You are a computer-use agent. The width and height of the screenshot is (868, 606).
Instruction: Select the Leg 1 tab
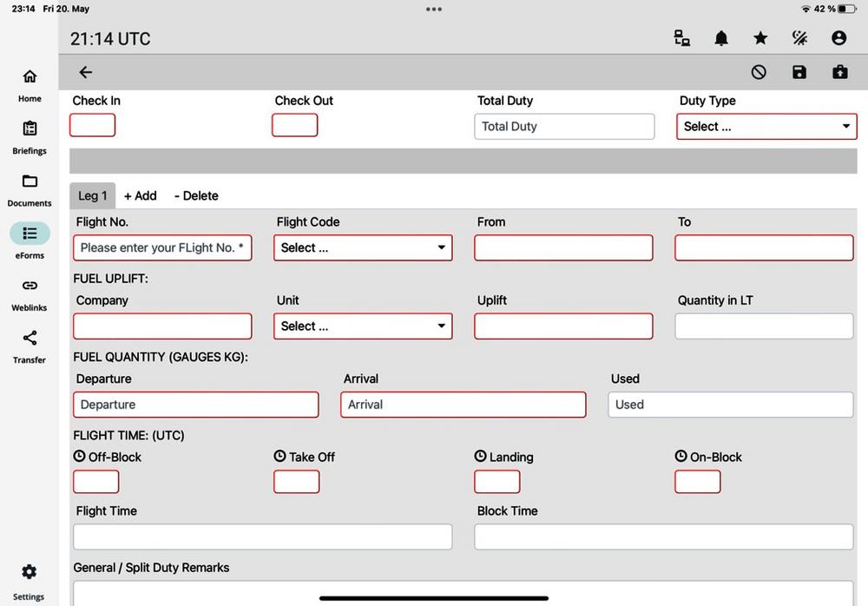tap(92, 196)
